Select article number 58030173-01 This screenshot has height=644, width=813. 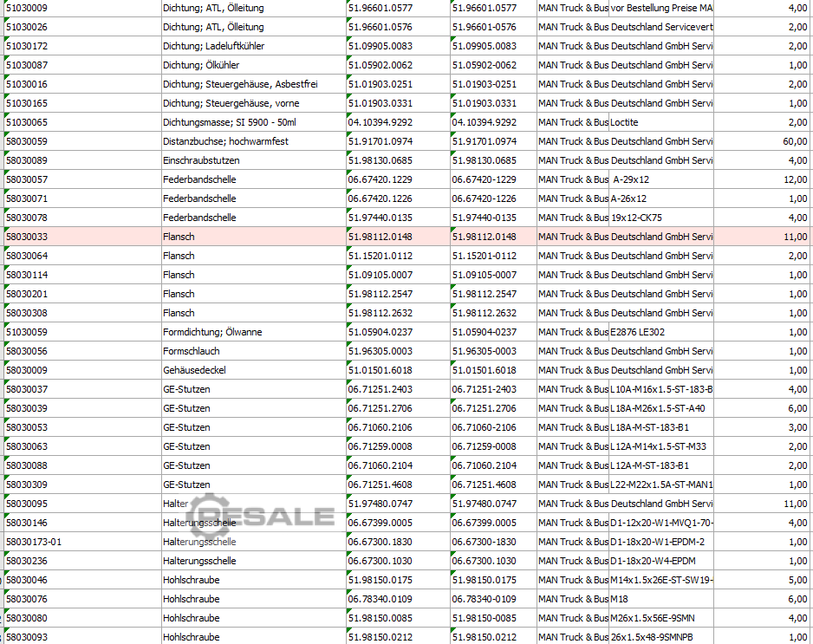pyautogui.click(x=34, y=542)
